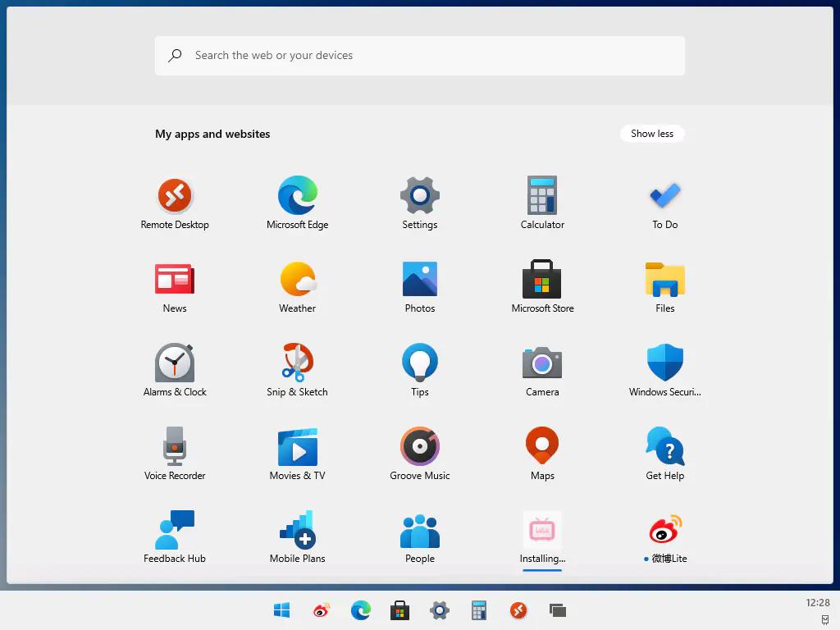
Task: Click the 12:28 clock in the tray
Action: 818,603
